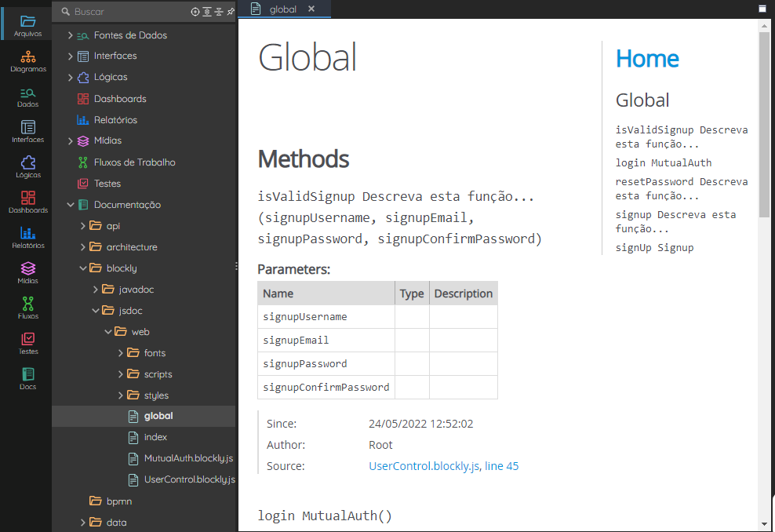This screenshot has width=775, height=532.
Task: Open the Mídias sidebar panel
Action: point(27,273)
